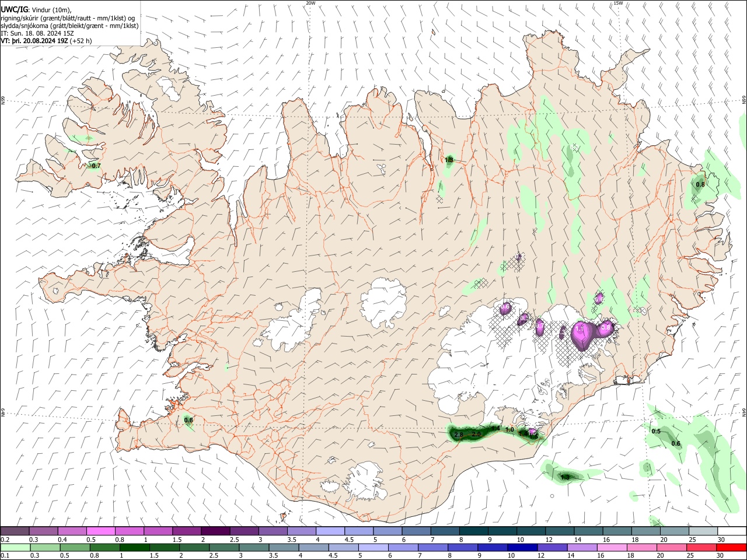Click the 1.3 value in the offshore south rain cell
This screenshot has width=747, height=560.
(x=565, y=477)
